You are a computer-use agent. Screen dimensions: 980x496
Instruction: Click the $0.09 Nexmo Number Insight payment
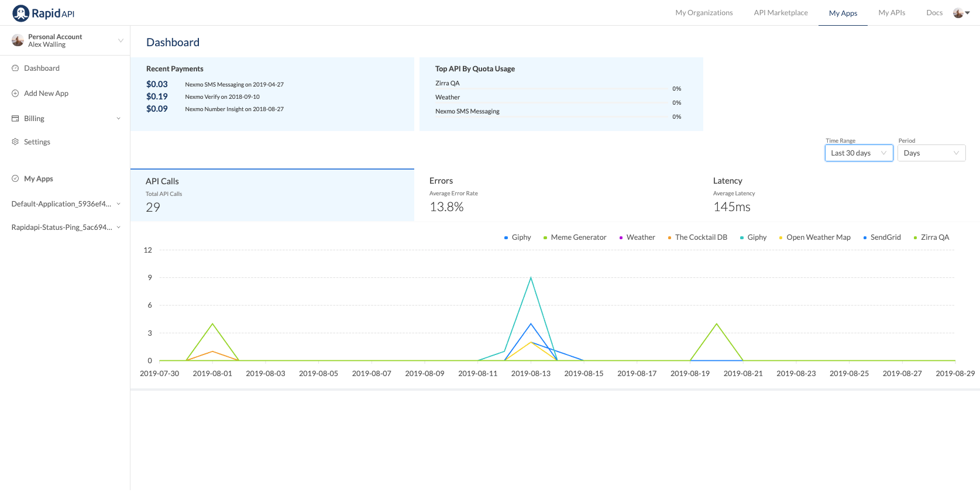(x=215, y=109)
